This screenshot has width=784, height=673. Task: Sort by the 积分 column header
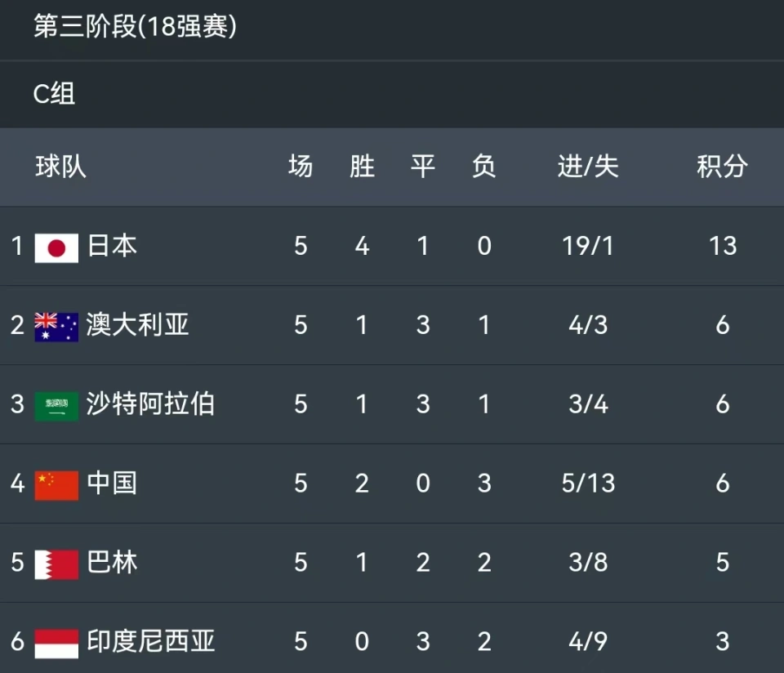pos(723,167)
